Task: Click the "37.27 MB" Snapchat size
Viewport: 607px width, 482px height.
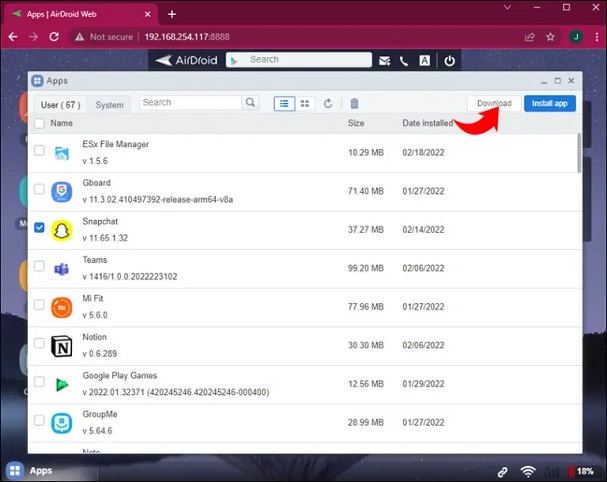Action: (x=365, y=230)
